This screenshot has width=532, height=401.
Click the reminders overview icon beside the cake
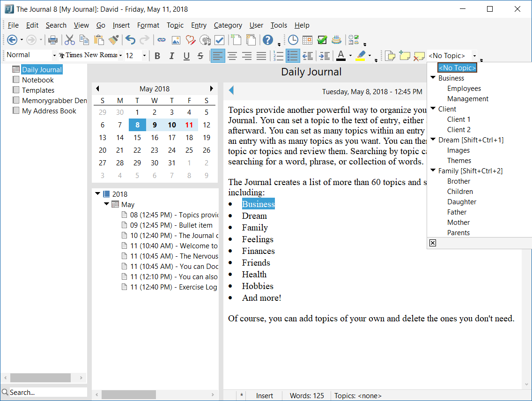[354, 40]
